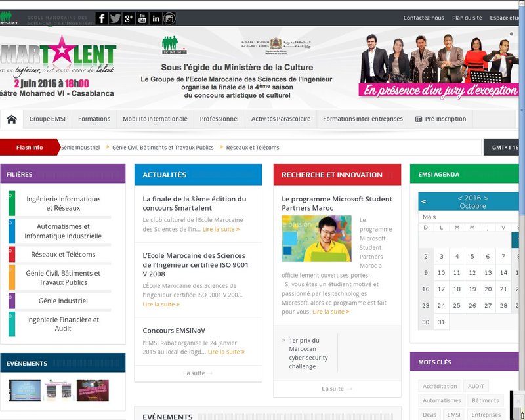The height and width of the screenshot is (420, 525).
Task: Select Formations inter-entreprises menu item
Action: click(363, 119)
